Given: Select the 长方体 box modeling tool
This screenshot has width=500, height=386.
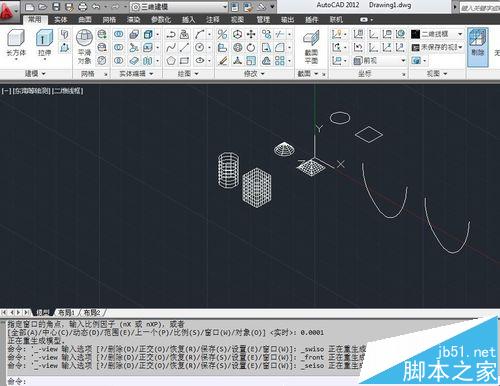Looking at the screenshot, I should (x=16, y=43).
